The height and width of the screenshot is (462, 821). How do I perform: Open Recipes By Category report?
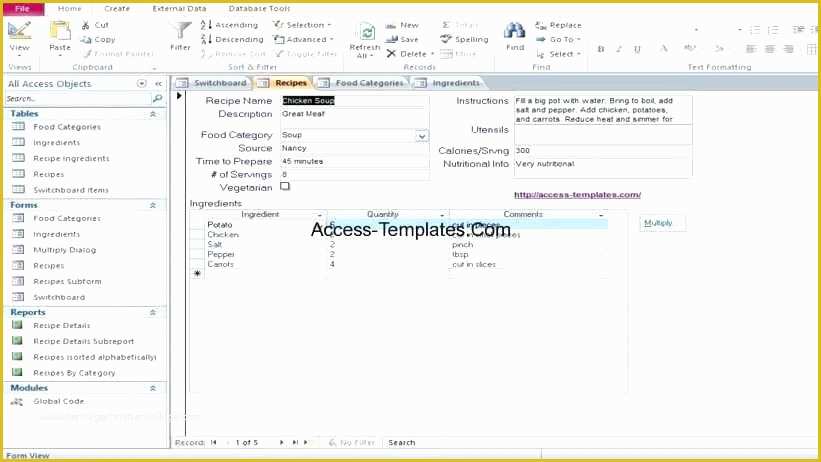(x=74, y=372)
